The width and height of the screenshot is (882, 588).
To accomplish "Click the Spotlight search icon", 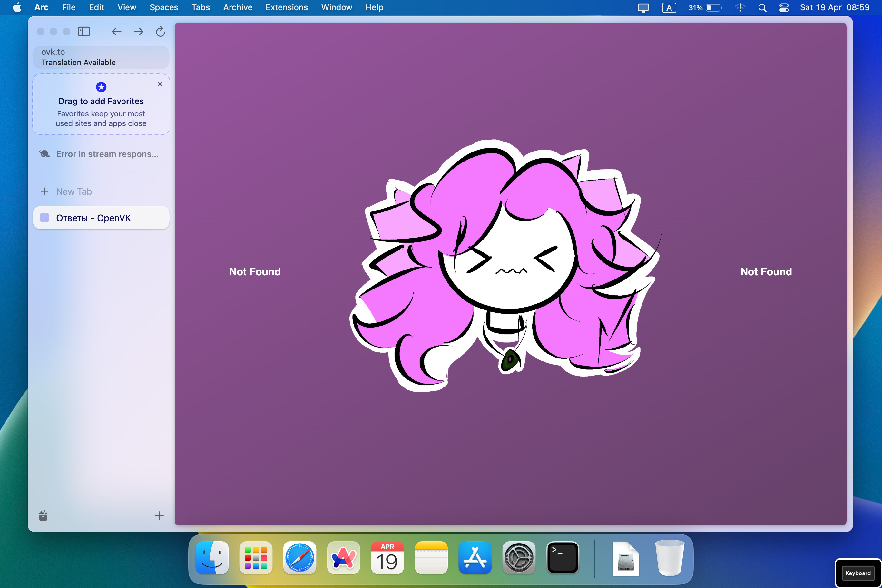I will click(x=762, y=7).
